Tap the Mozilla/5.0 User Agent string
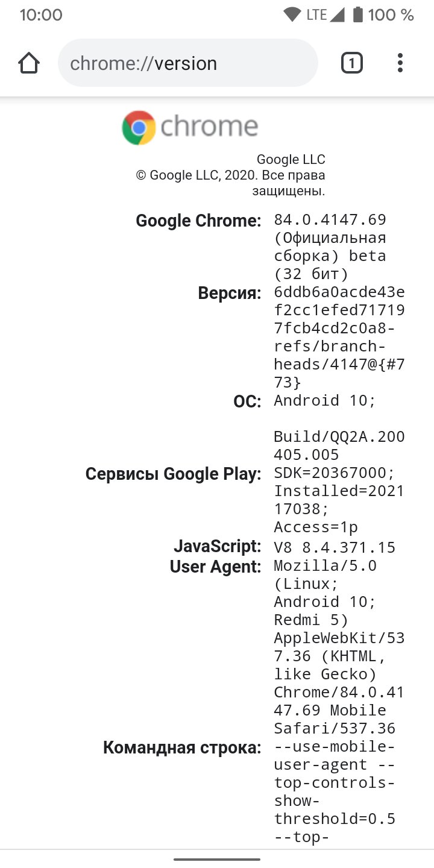This screenshot has width=434, height=868. coord(339,647)
